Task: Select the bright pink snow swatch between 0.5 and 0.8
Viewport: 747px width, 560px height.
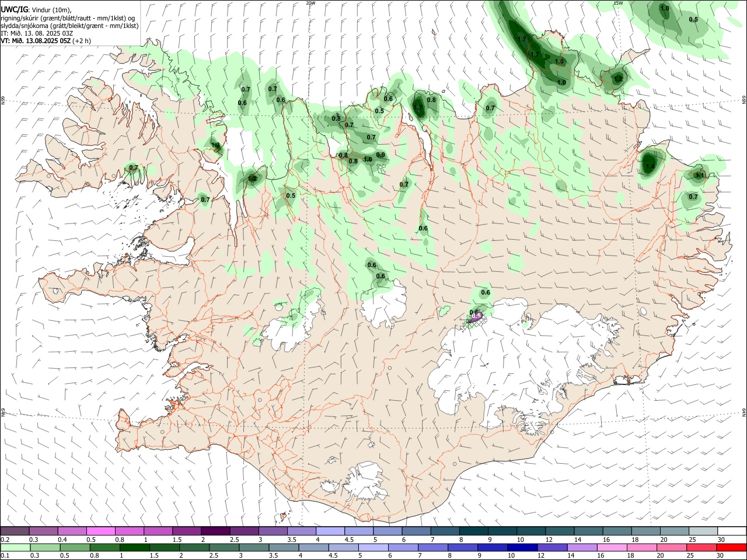Action: [100, 531]
